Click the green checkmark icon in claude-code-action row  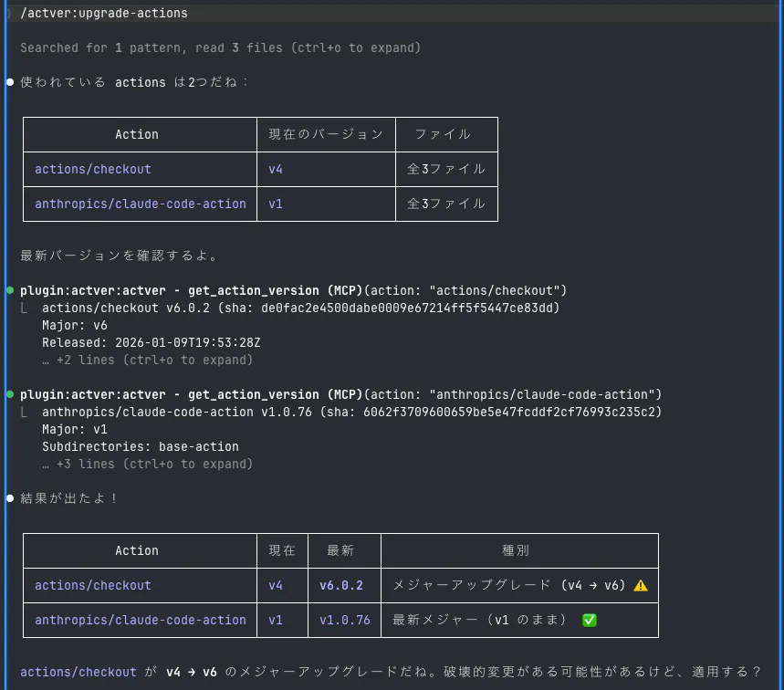tap(590, 621)
